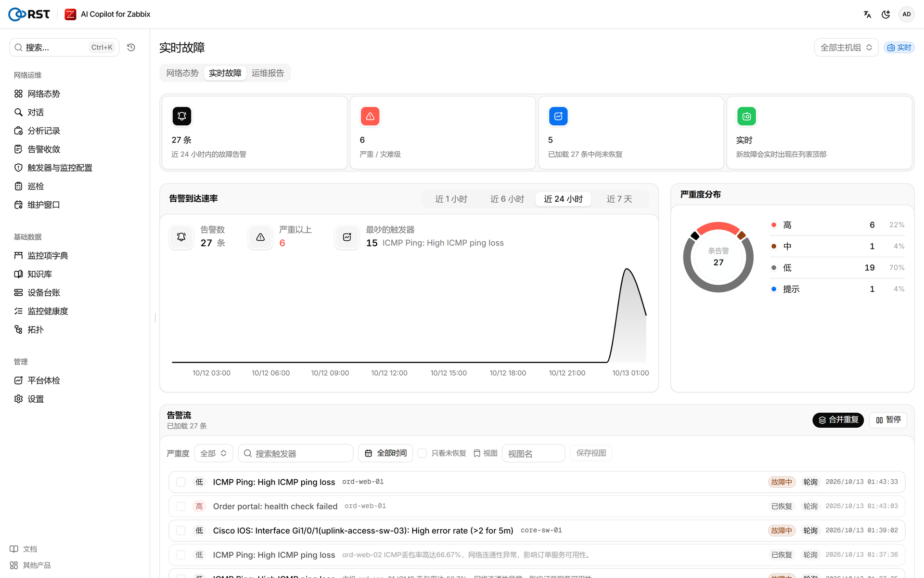This screenshot has height=578, width=924.
Task: Toggle the 实时 live mode button
Action: [899, 48]
